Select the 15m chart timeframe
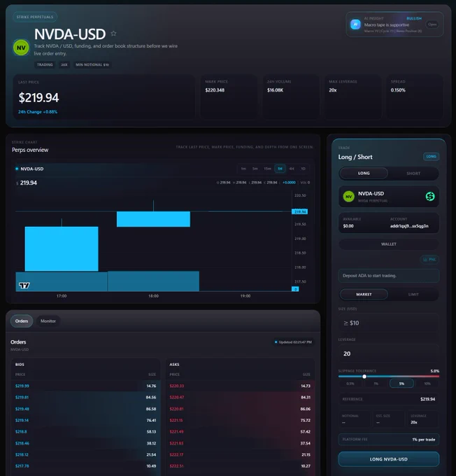 (267, 169)
